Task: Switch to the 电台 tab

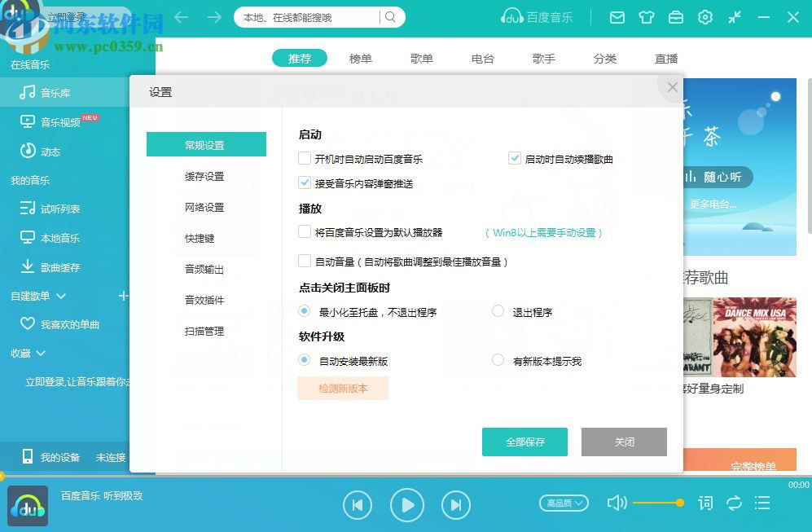Action: 482,58
